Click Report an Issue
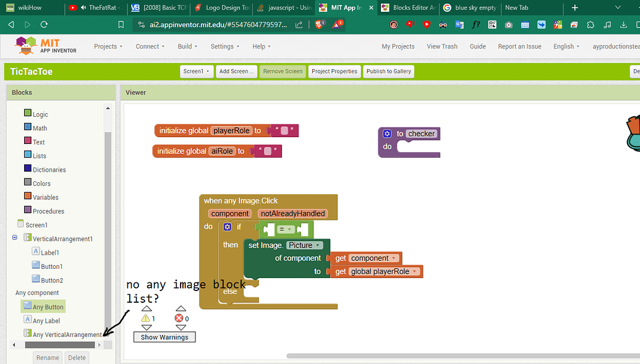 point(519,46)
